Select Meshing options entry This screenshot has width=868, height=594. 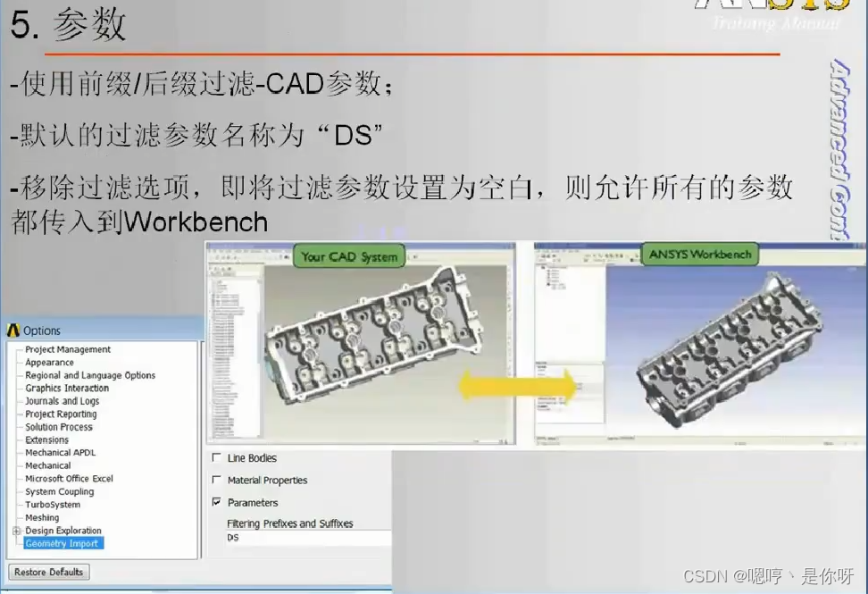click(x=42, y=517)
